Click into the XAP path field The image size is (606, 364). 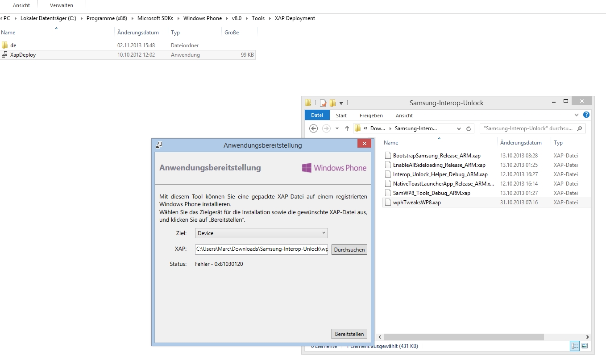[261, 249]
